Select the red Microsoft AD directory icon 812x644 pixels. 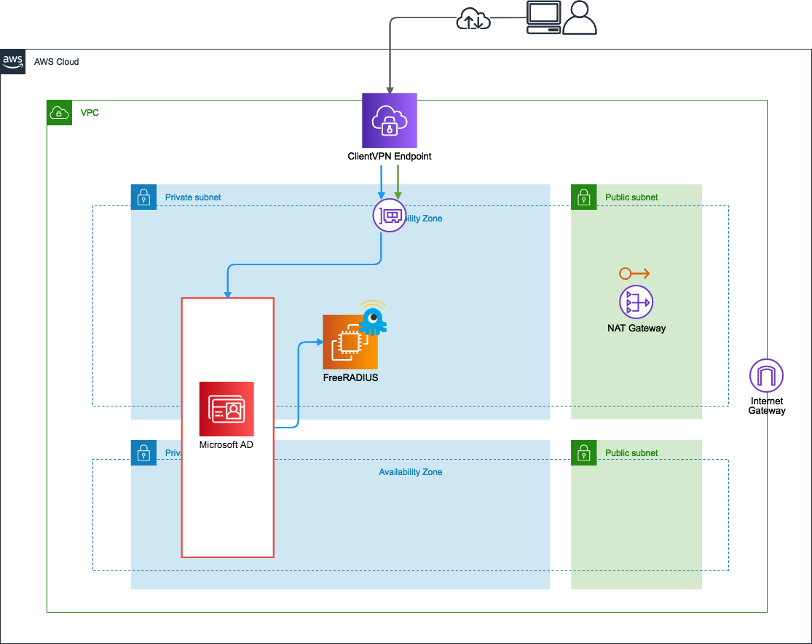[x=226, y=409]
